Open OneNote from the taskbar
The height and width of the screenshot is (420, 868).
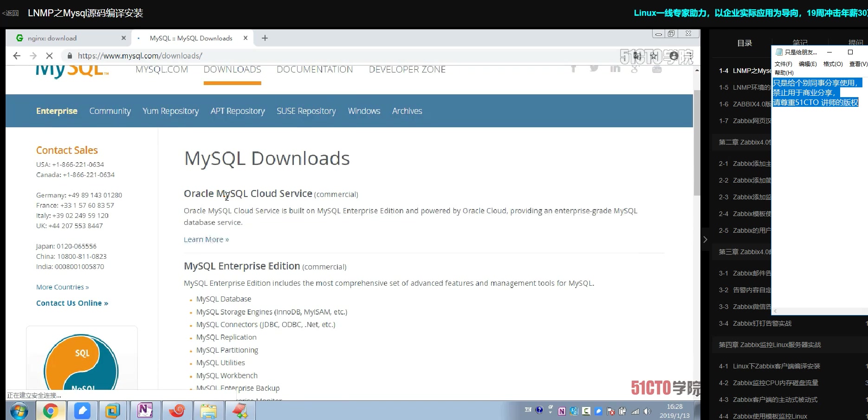click(145, 411)
